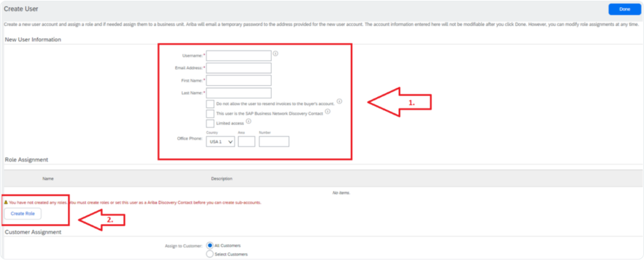Open the USA 1 country code dropdown
This screenshot has height=260, width=644.
click(x=220, y=142)
